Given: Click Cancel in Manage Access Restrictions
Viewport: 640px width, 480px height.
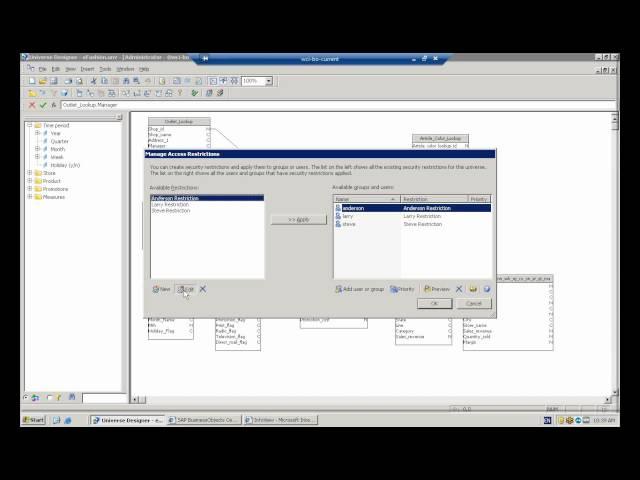Looking at the screenshot, I should tap(473, 304).
